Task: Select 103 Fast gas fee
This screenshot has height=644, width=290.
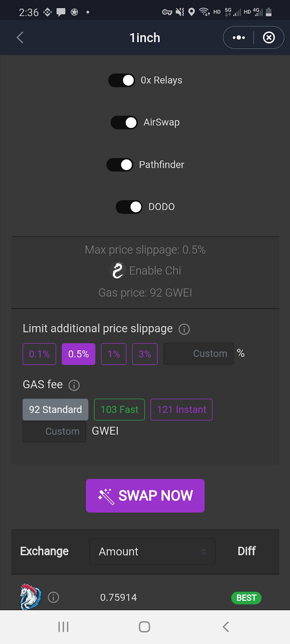Action: pos(119,409)
